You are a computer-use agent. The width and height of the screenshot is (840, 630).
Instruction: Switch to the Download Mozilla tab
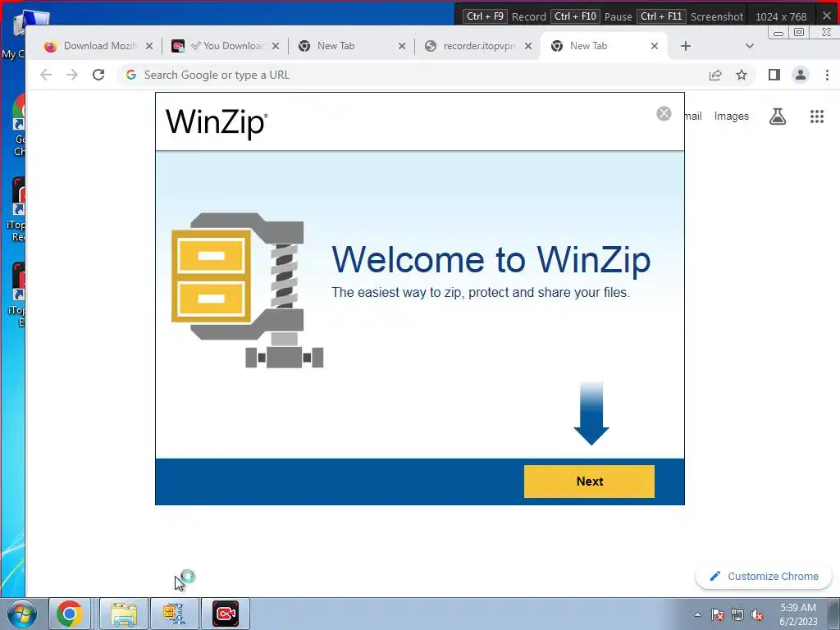point(99,46)
